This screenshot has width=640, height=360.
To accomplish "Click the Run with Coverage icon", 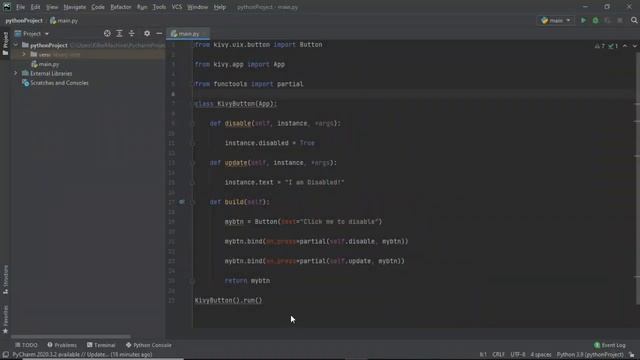I will (x=607, y=20).
